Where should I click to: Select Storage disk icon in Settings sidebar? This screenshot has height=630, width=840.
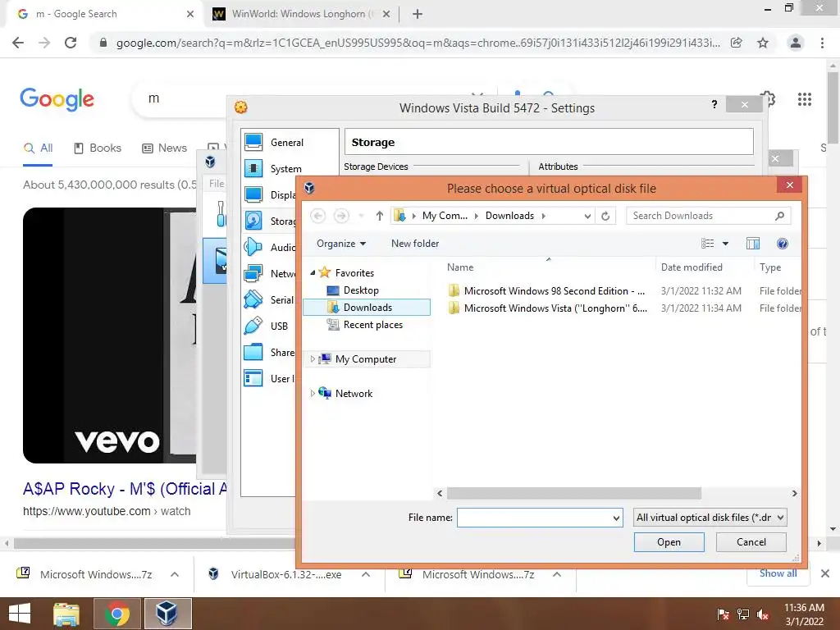tap(253, 221)
